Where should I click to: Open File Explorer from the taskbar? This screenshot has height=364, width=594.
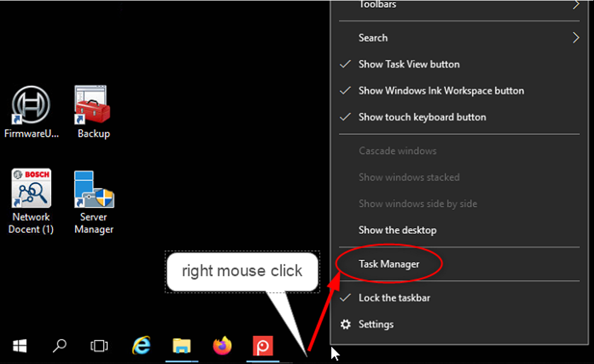click(182, 346)
